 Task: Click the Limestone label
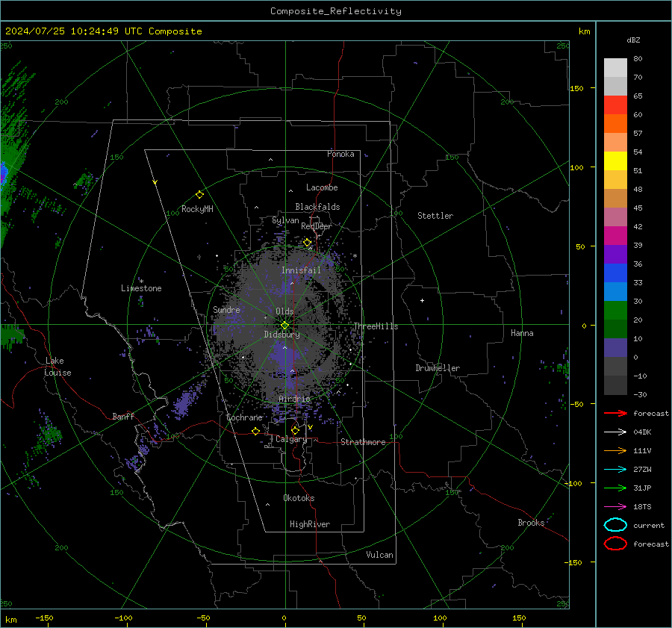click(141, 288)
